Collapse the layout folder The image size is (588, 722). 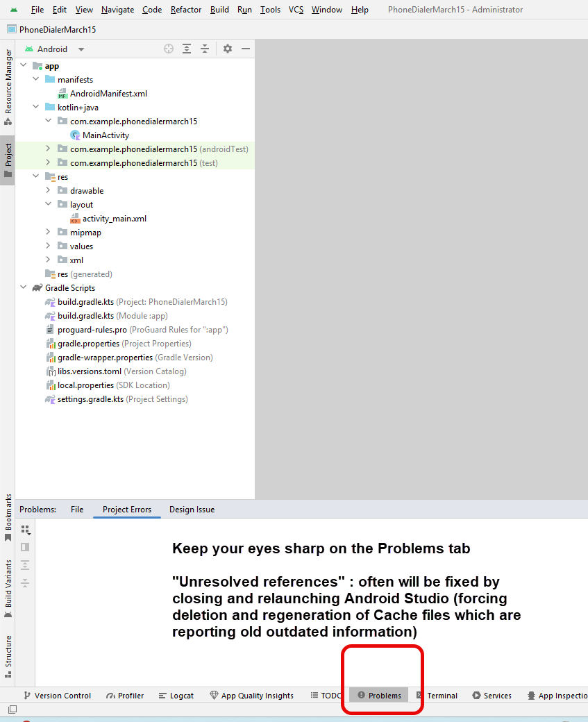tap(48, 204)
